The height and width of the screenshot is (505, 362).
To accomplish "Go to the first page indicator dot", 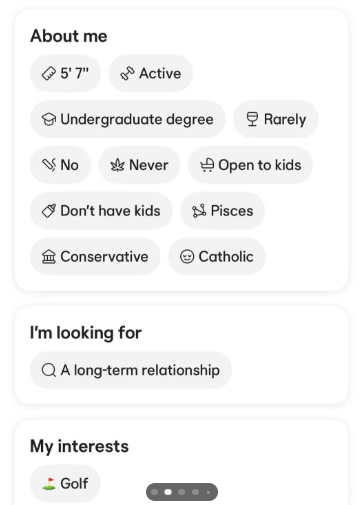I will (x=155, y=492).
